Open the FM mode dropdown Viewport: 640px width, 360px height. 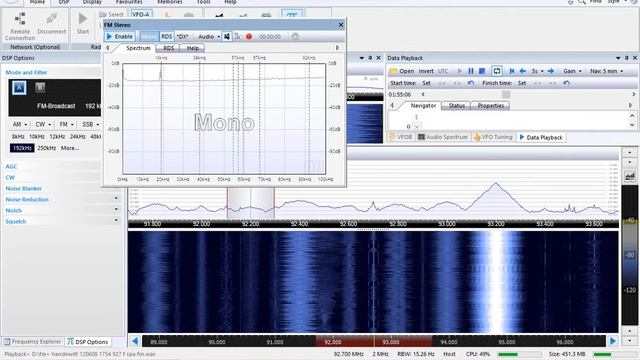tap(66, 124)
